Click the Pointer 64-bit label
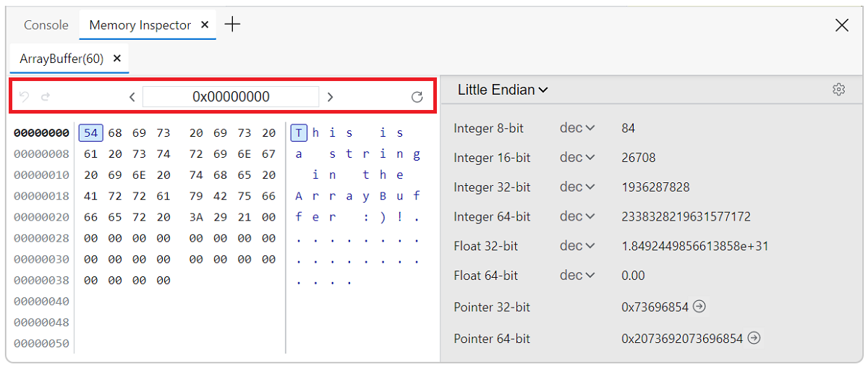Image resolution: width=868 pixels, height=369 pixels. pos(492,339)
